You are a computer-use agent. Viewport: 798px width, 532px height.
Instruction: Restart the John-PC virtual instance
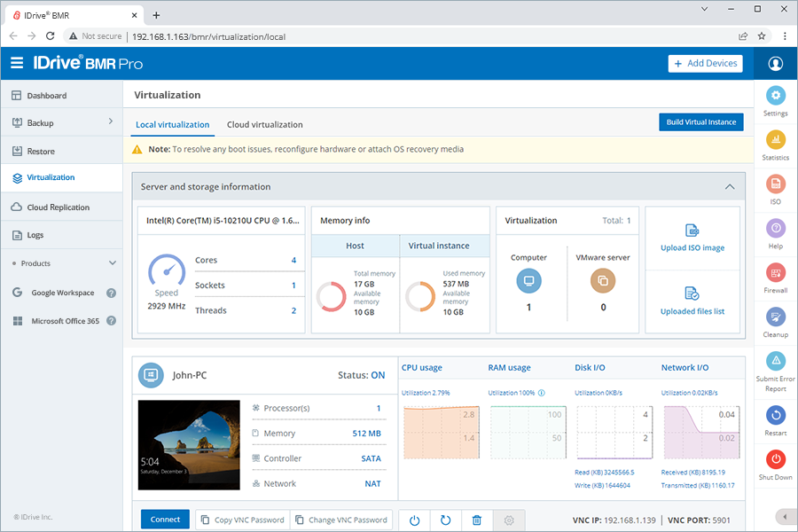coord(445,520)
